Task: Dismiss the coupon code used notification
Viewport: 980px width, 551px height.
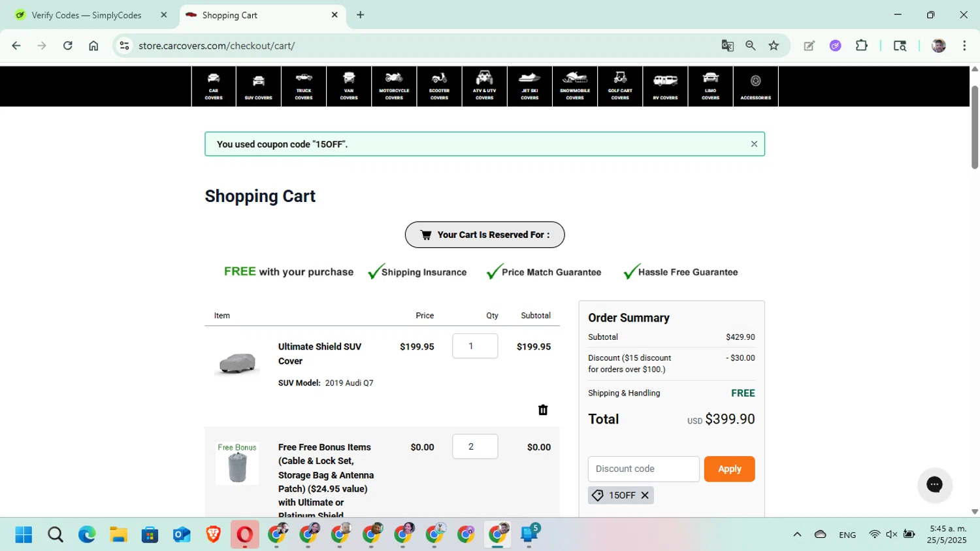Action: point(754,144)
